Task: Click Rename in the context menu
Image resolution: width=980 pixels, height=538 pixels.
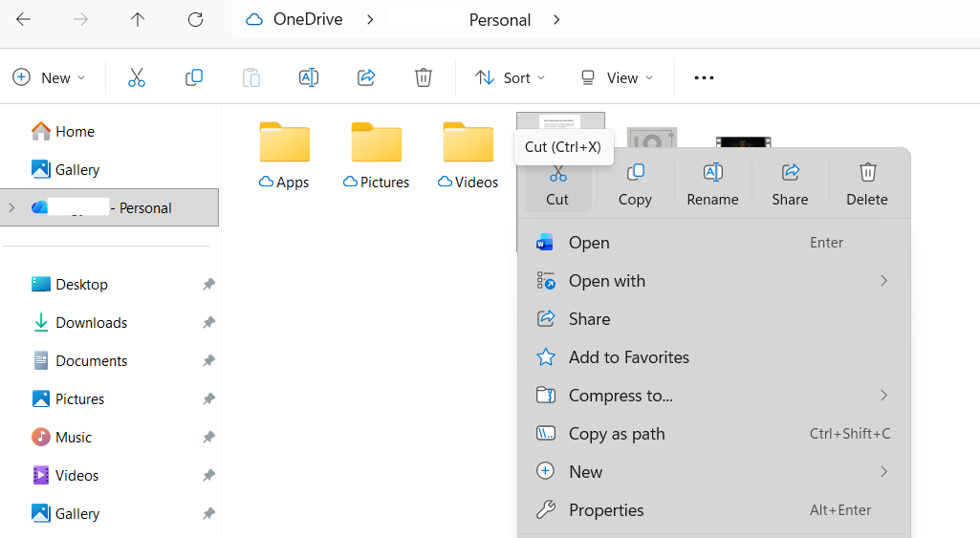Action: coord(712,184)
